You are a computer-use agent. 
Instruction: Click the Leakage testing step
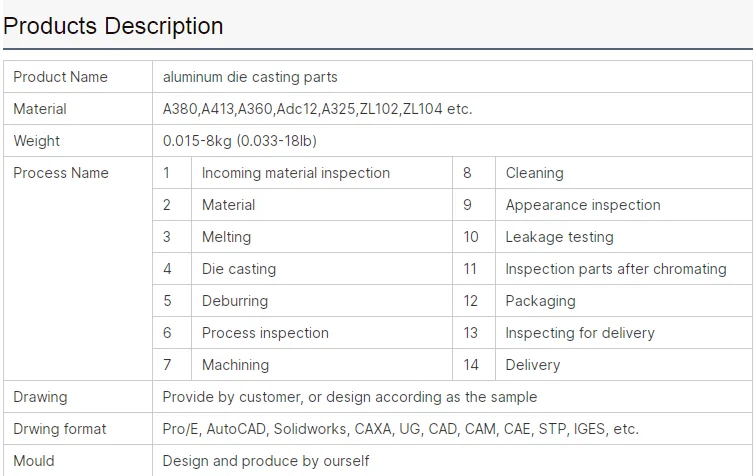pos(559,237)
